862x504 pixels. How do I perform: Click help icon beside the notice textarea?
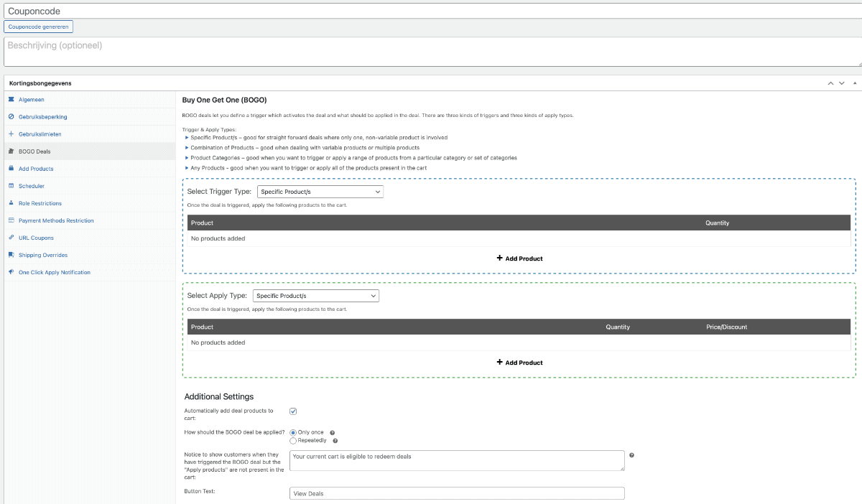tap(631, 455)
